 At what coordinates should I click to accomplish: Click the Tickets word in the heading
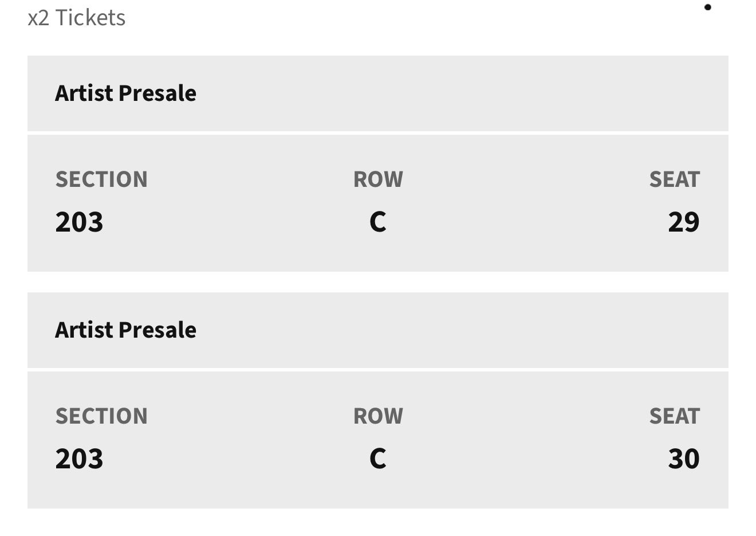90,18
